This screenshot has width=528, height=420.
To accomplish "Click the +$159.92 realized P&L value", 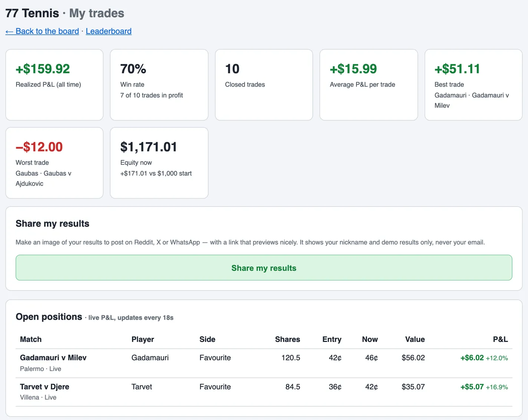I will pos(43,69).
